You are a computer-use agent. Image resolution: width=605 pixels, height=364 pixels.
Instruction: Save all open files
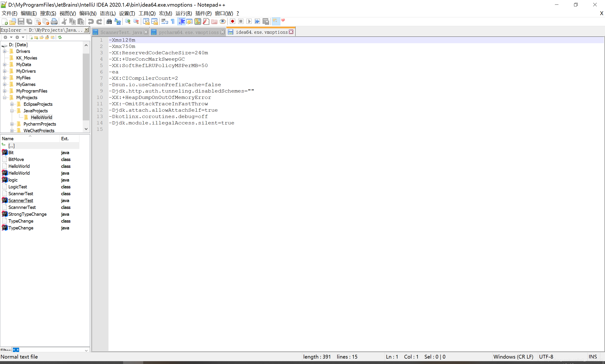(x=29, y=21)
